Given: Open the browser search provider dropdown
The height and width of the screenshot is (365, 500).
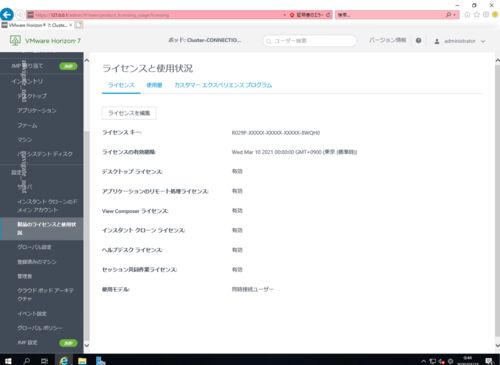Looking at the screenshot, I should point(454,15).
